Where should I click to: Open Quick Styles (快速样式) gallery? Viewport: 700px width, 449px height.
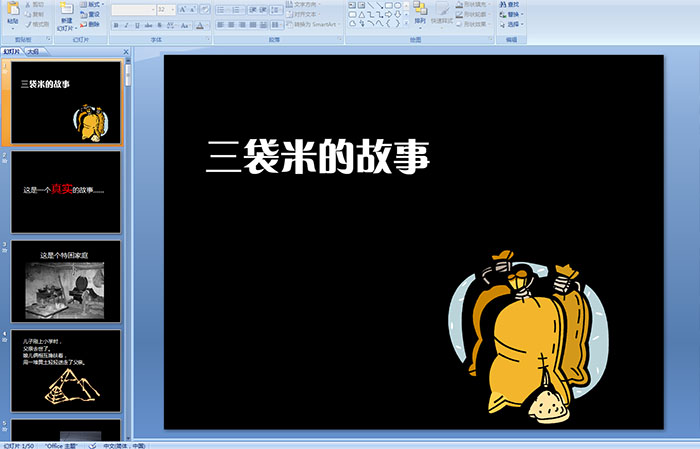point(442,13)
